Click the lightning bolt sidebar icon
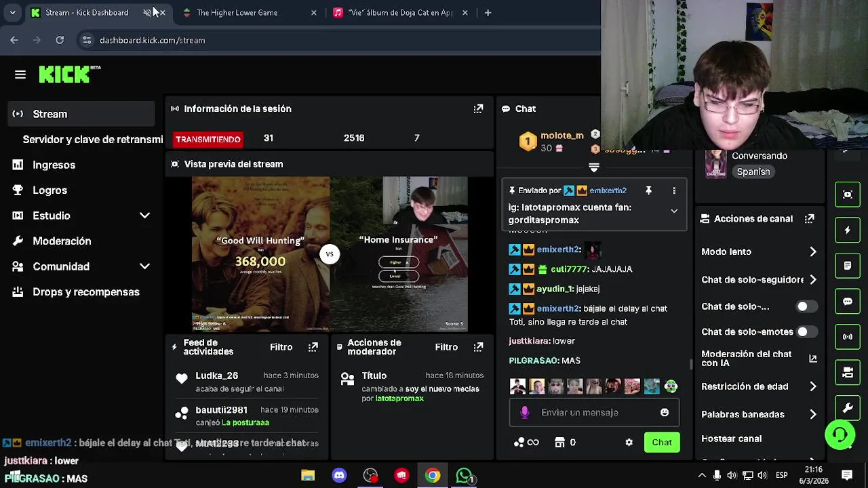Viewport: 868px width, 488px height. [x=848, y=230]
